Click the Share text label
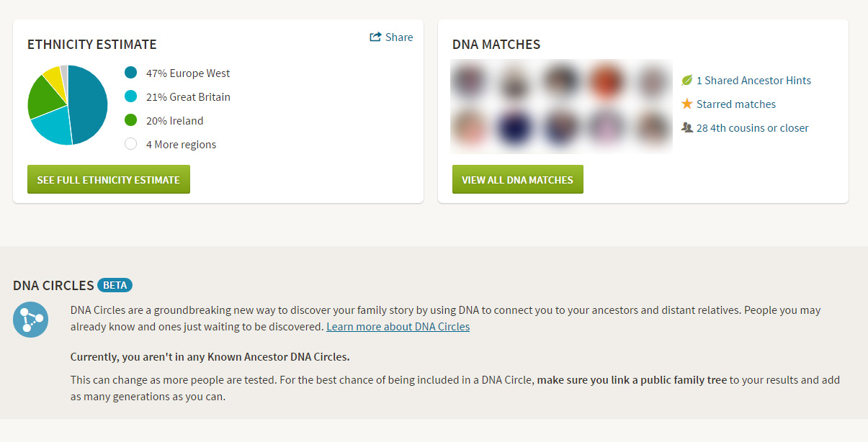Screen dimensions: 868x442 coord(398,37)
